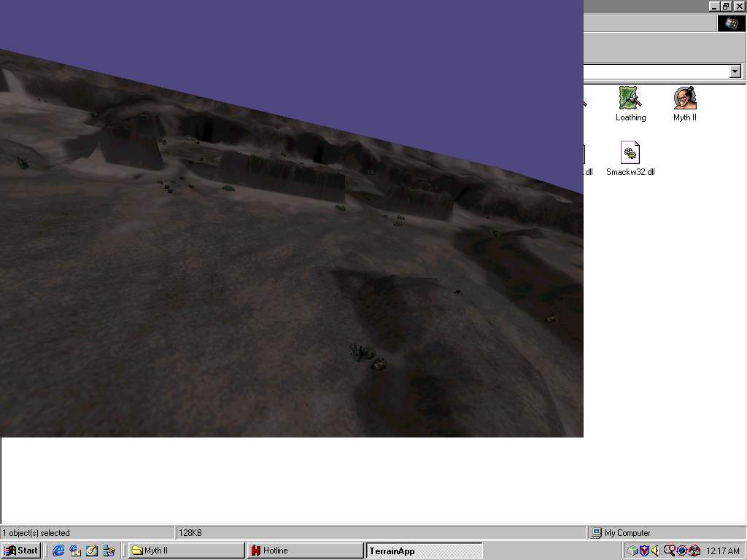Screen dimensions: 747x560
Task: Expand the address bar dropdown
Action: (735, 71)
